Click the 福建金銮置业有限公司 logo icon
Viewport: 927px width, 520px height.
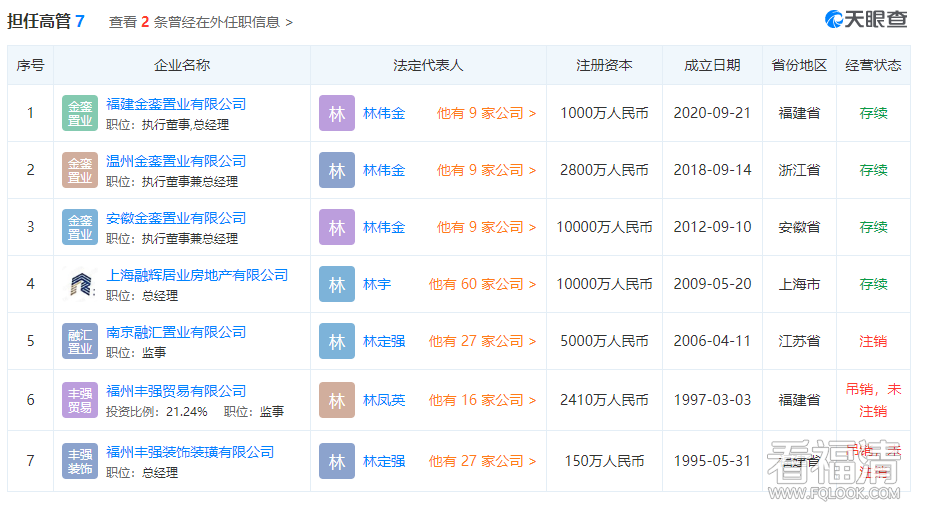80,113
